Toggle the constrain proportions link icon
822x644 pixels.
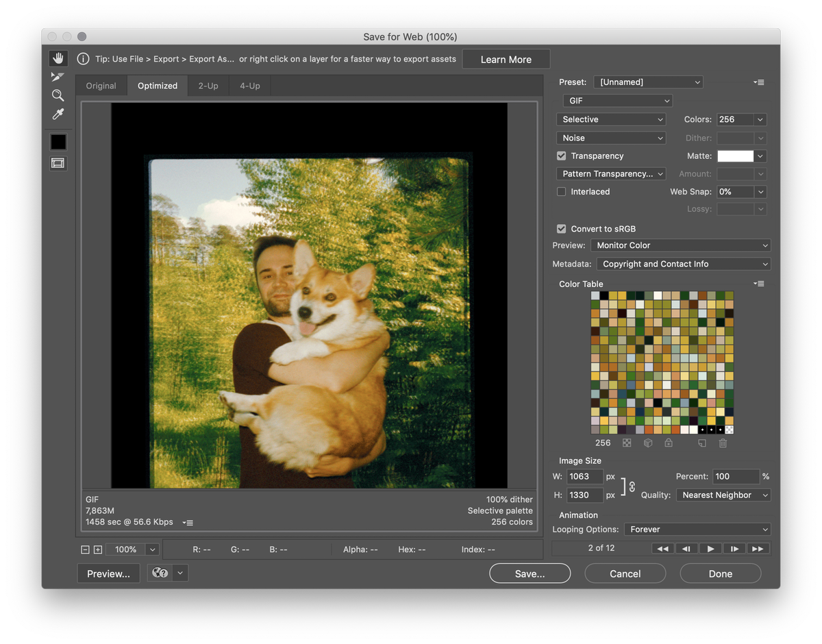632,486
